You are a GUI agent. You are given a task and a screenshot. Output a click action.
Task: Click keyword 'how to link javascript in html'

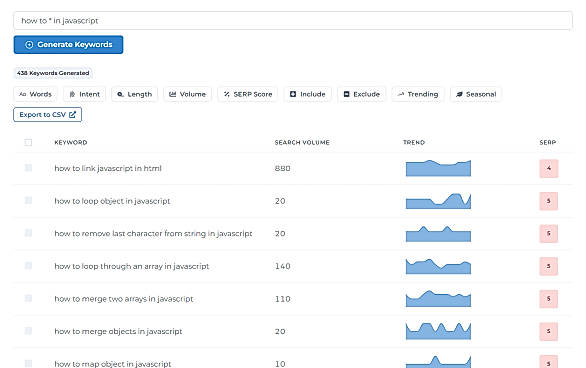coord(108,168)
